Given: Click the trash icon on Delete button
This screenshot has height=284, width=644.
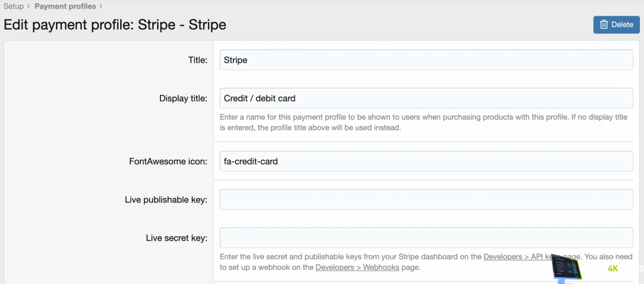Looking at the screenshot, I should 604,25.
